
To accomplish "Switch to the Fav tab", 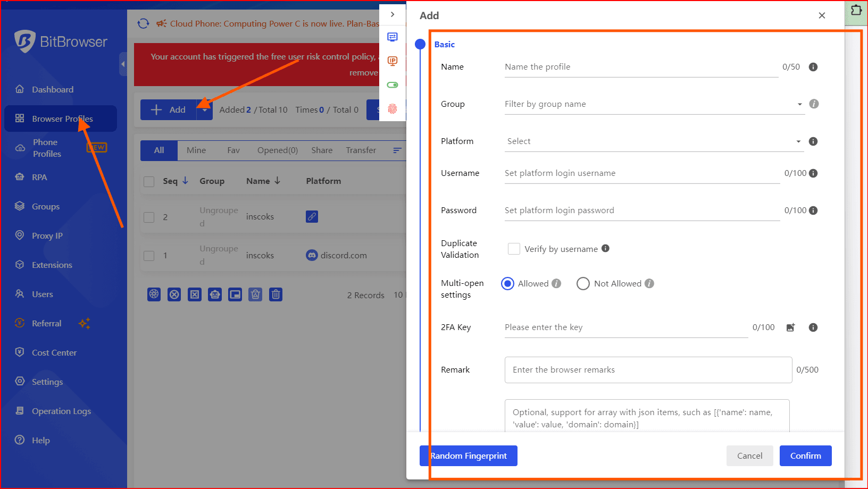I will tap(233, 150).
